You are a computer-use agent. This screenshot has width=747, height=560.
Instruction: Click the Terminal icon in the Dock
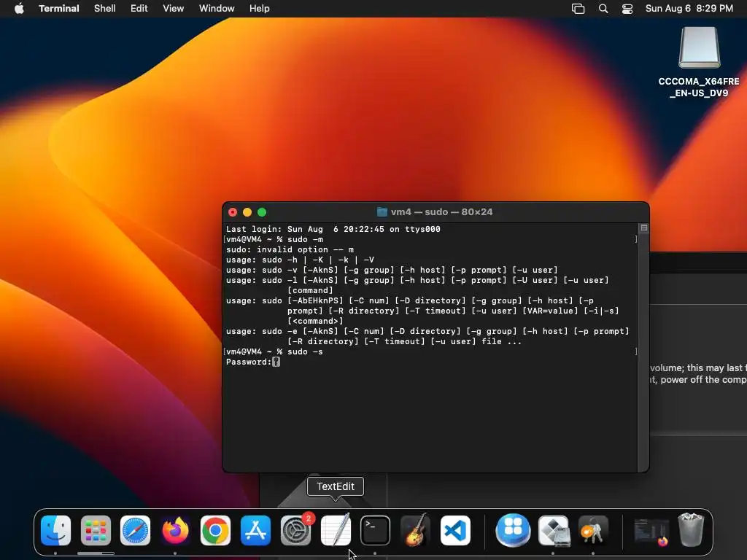[375, 530]
